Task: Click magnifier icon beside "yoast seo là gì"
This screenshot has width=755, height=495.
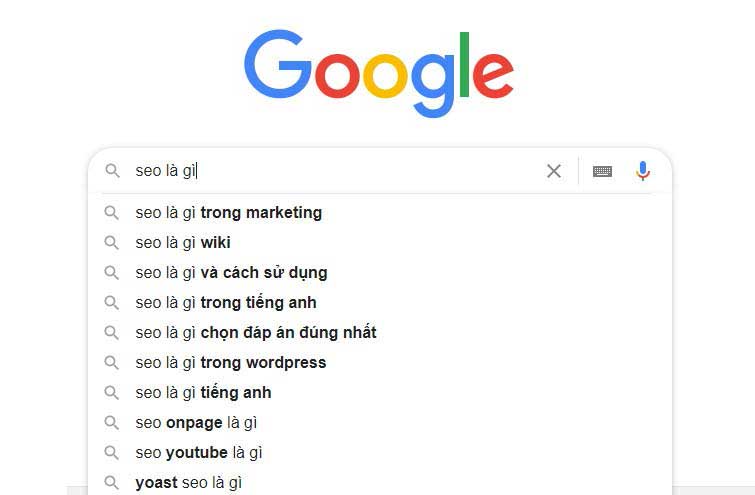Action: coord(113,483)
